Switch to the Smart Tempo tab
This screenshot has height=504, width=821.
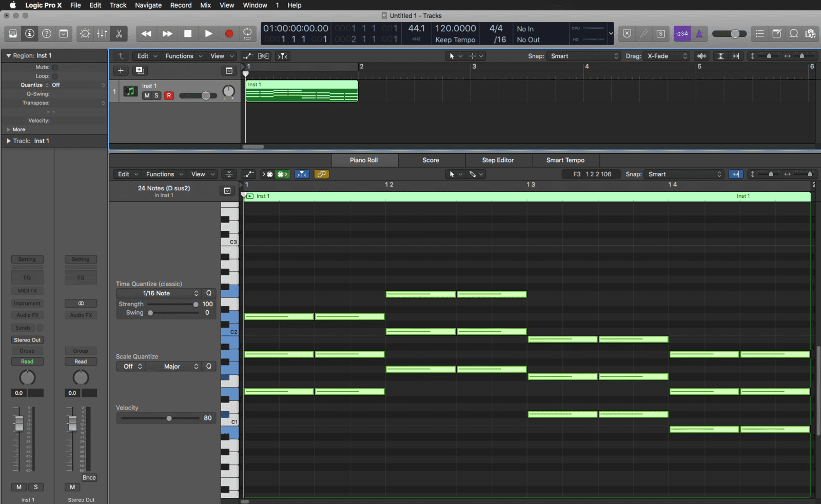click(565, 160)
